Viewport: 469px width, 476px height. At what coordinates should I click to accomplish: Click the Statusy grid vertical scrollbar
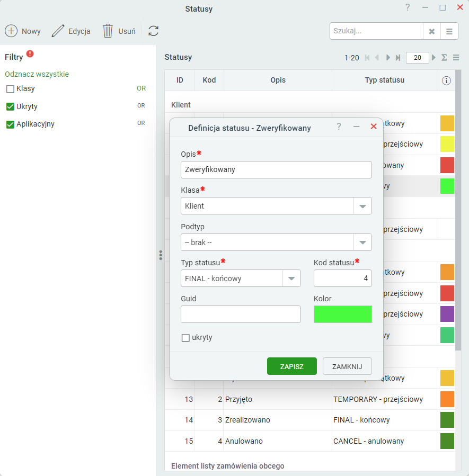(x=458, y=210)
